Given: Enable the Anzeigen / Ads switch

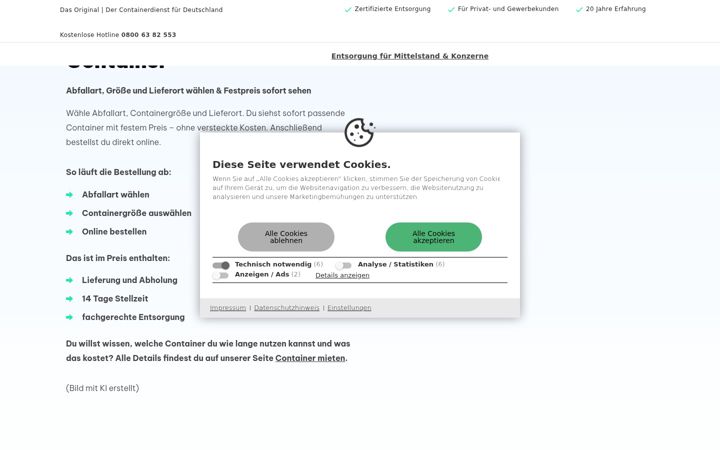Looking at the screenshot, I should click(x=221, y=275).
